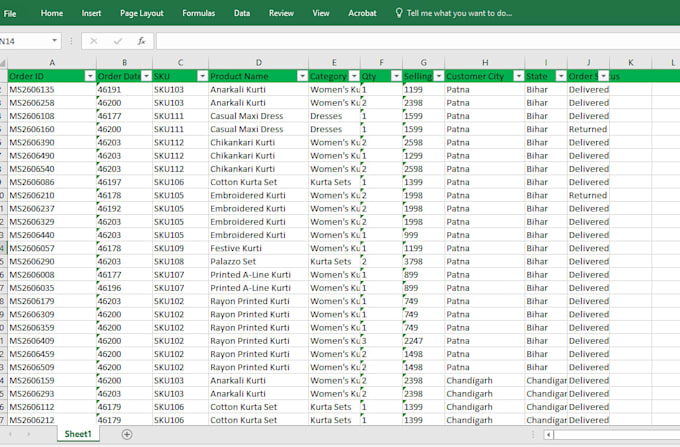The width and height of the screenshot is (680, 447).
Task: Select Cotton Kurta Set in MS2606086 row
Action: coord(258,182)
